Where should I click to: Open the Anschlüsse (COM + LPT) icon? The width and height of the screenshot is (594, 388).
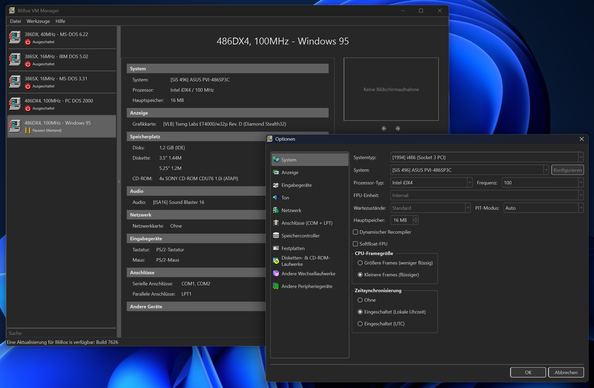[x=276, y=223]
